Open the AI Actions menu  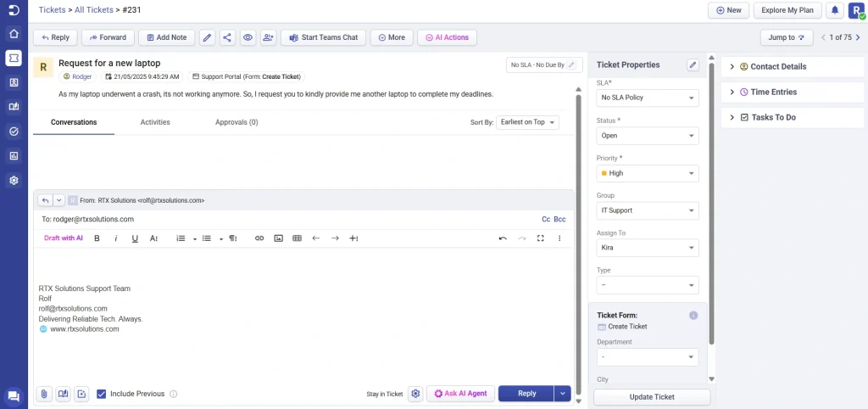[x=447, y=37]
